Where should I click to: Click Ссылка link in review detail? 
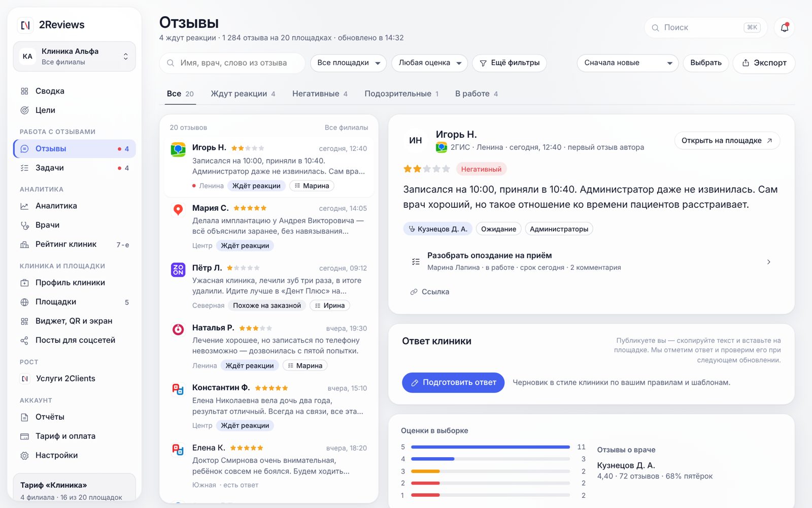pyautogui.click(x=429, y=292)
